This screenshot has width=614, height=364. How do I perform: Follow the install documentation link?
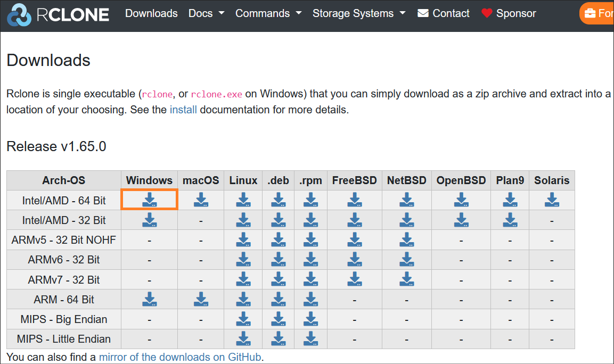tap(183, 110)
